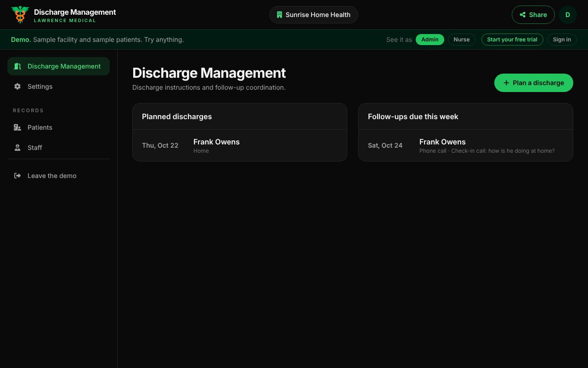Click the door icon for Discharge Management
Viewport: 588px width, 368px height.
click(17, 66)
